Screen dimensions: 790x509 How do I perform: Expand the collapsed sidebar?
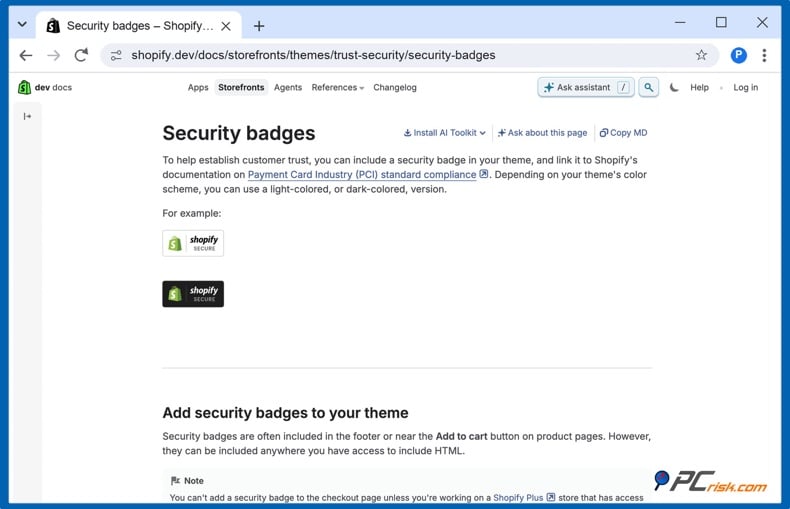tap(27, 116)
